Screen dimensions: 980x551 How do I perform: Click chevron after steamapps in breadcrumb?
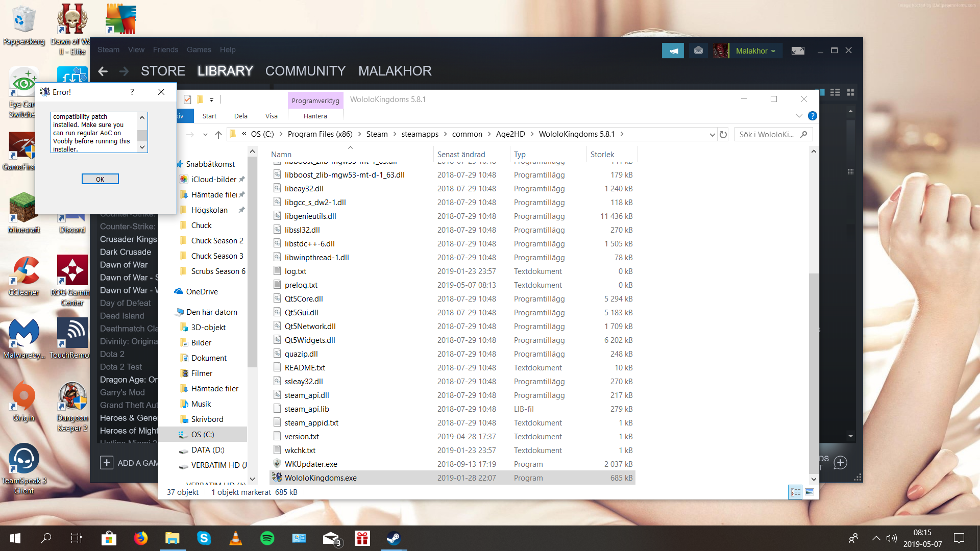[x=446, y=134]
